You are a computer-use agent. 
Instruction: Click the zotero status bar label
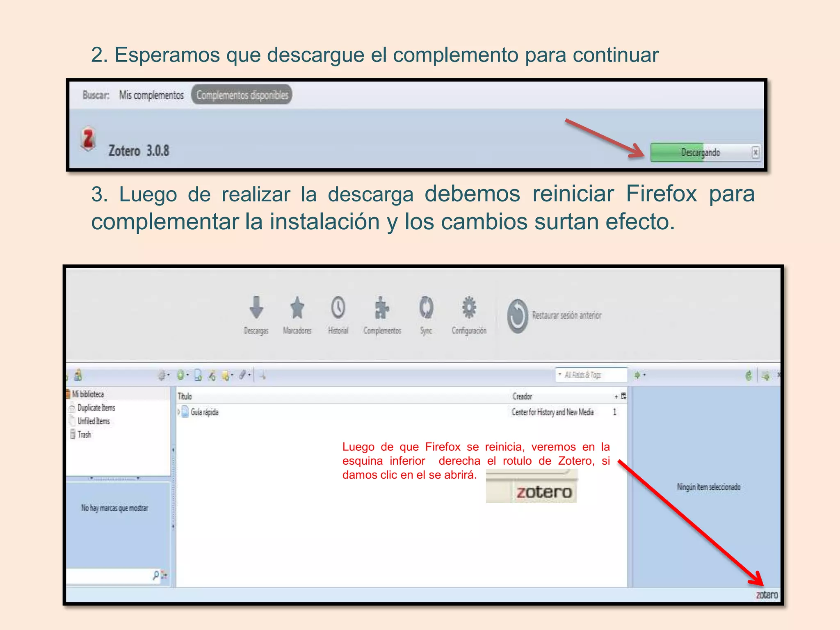[x=767, y=595]
